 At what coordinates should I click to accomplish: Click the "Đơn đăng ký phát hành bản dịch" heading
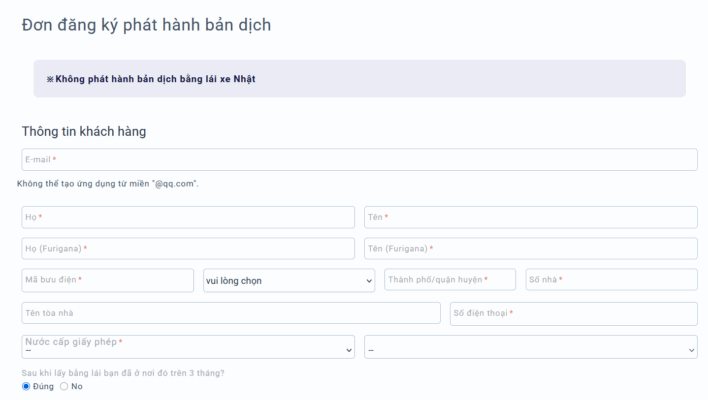[146, 24]
